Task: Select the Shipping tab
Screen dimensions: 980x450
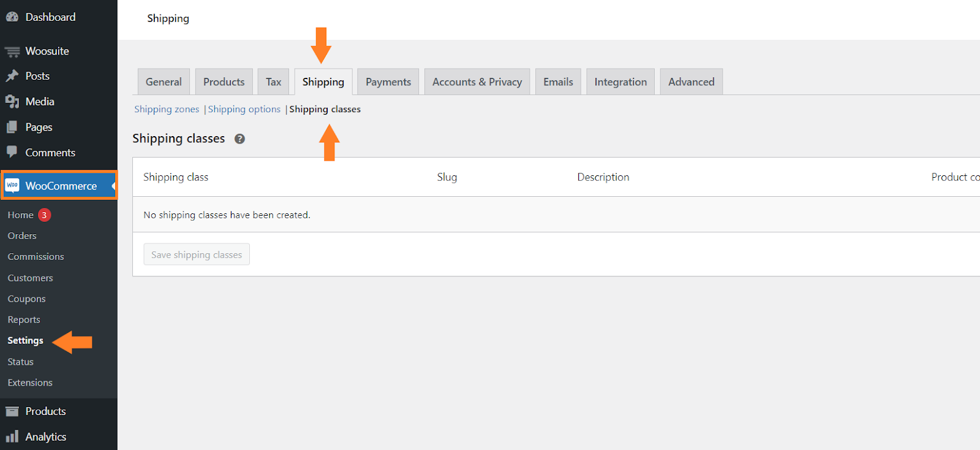Action: coord(323,82)
